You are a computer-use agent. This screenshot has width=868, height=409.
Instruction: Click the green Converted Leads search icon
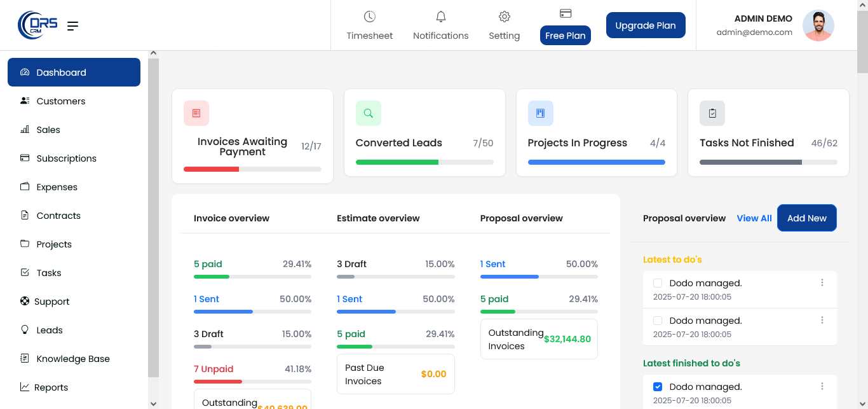369,113
